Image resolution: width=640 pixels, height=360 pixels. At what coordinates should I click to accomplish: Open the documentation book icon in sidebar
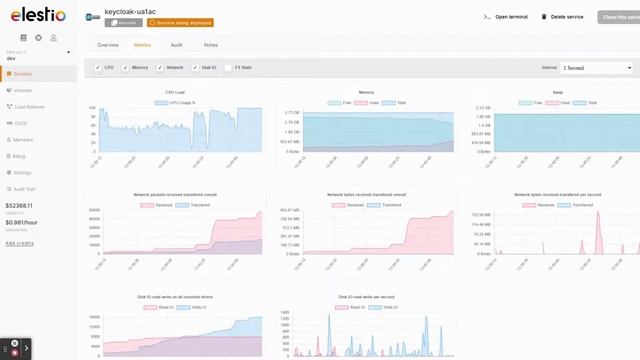23,38
